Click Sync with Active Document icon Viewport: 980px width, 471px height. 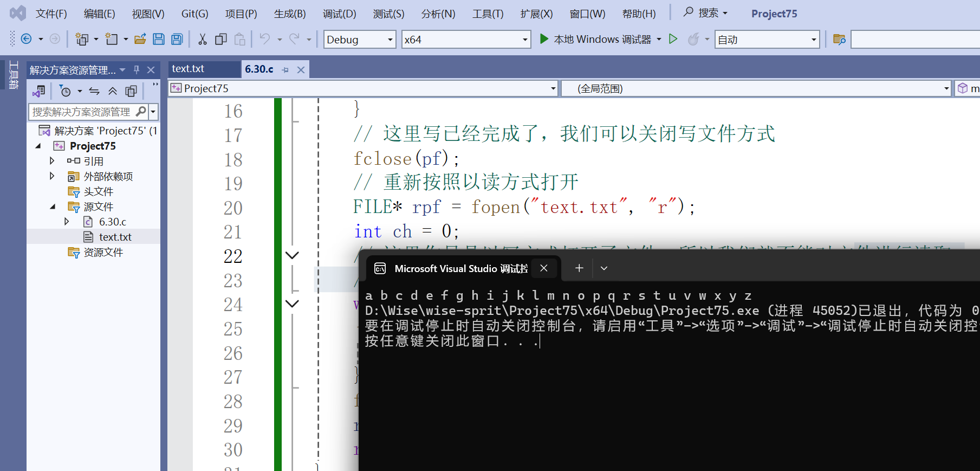(x=94, y=91)
